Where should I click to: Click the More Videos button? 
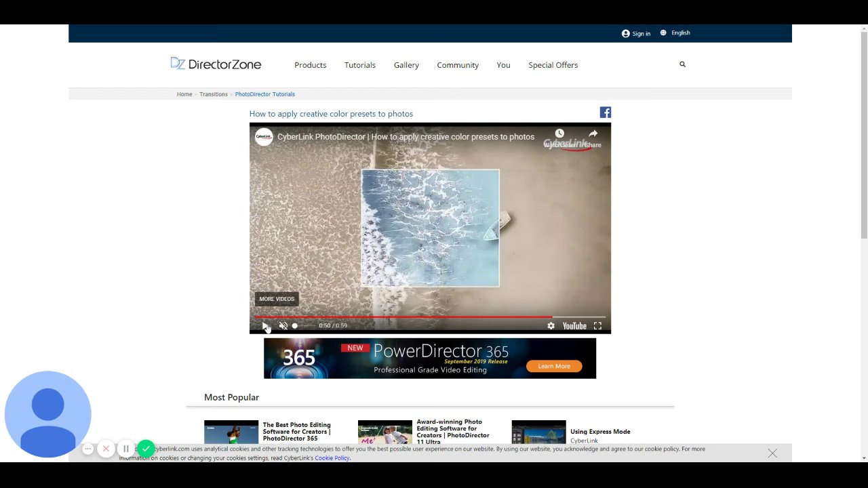[x=277, y=299]
